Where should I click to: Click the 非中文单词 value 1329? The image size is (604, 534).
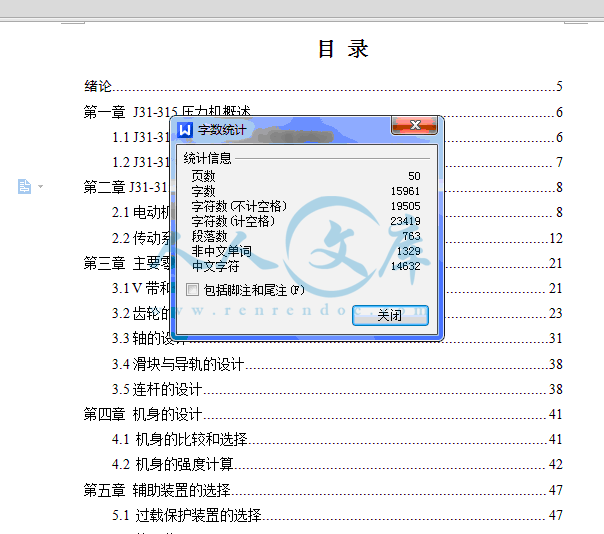408,251
